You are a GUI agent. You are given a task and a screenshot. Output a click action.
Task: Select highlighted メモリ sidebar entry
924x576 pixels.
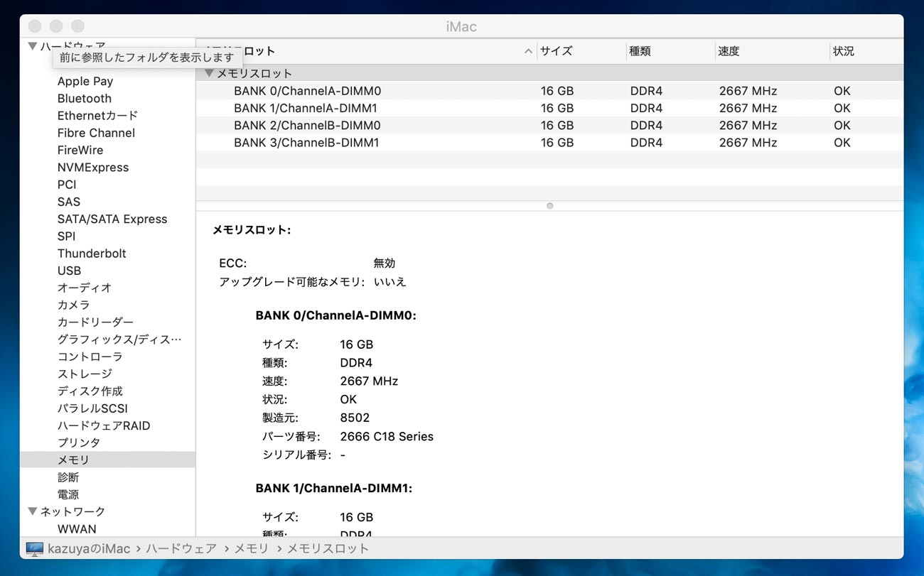point(107,460)
